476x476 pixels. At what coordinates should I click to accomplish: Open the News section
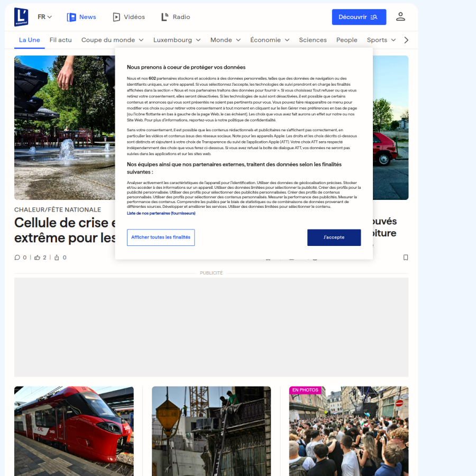coord(81,17)
